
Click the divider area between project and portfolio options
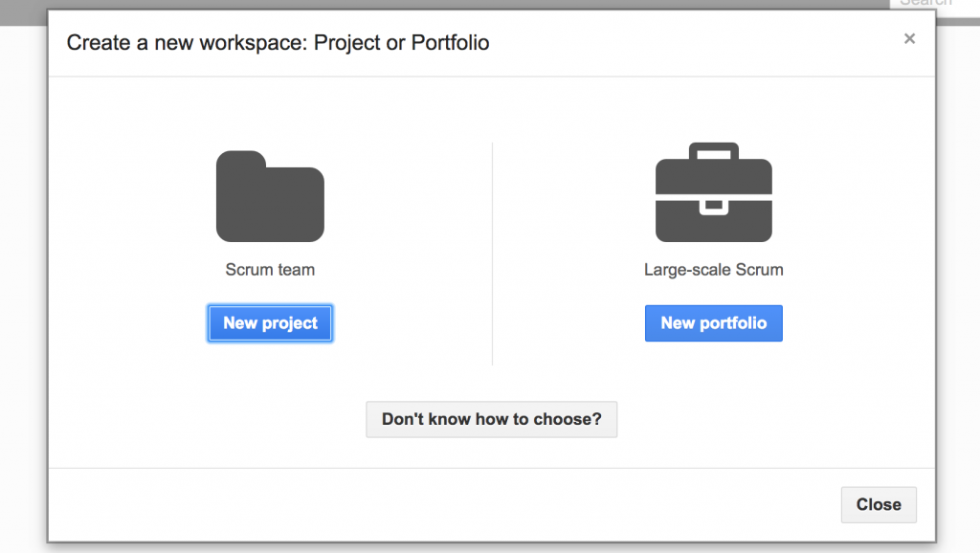pyautogui.click(x=492, y=252)
